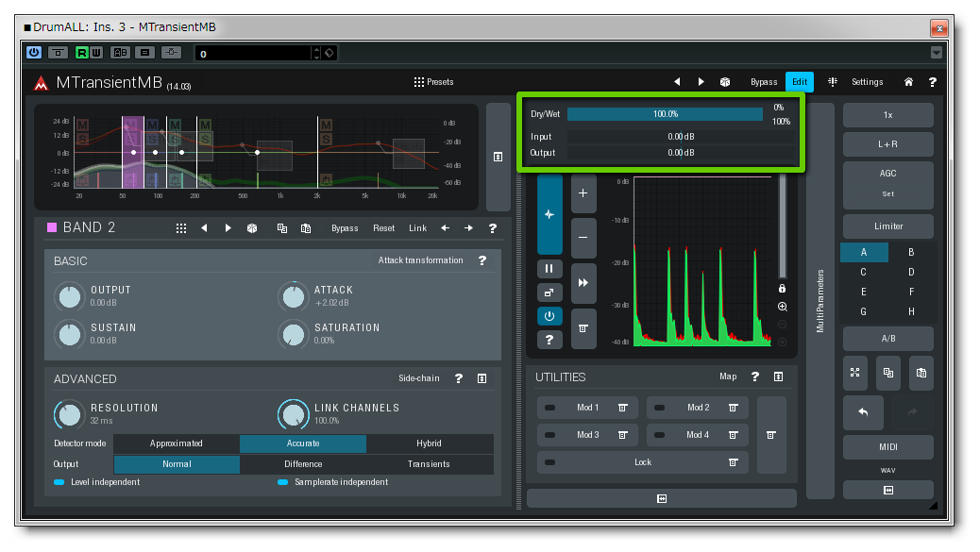The width and height of the screenshot is (980, 552).
Task: Toggle the meter power button
Action: point(549,316)
